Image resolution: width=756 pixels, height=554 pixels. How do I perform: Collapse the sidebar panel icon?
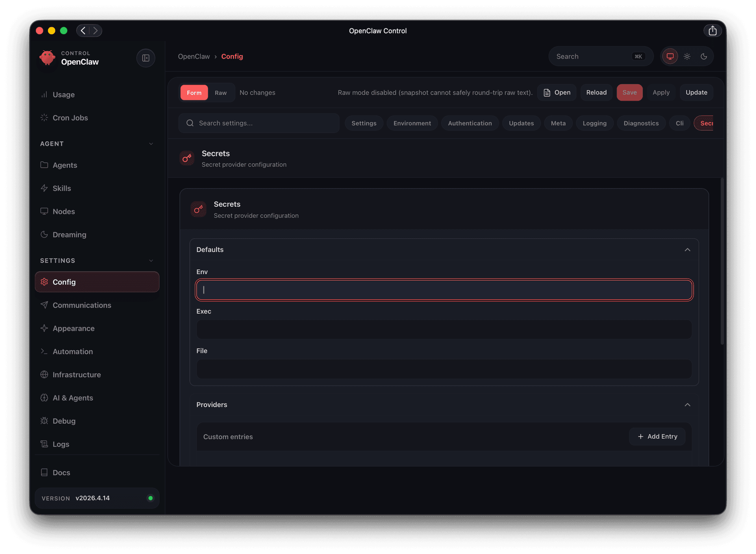click(x=146, y=58)
